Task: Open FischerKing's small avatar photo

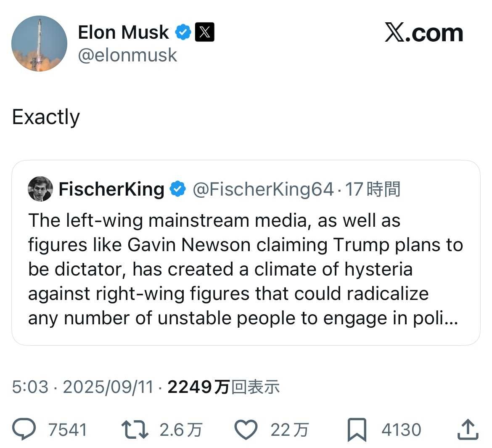Action: point(40,189)
